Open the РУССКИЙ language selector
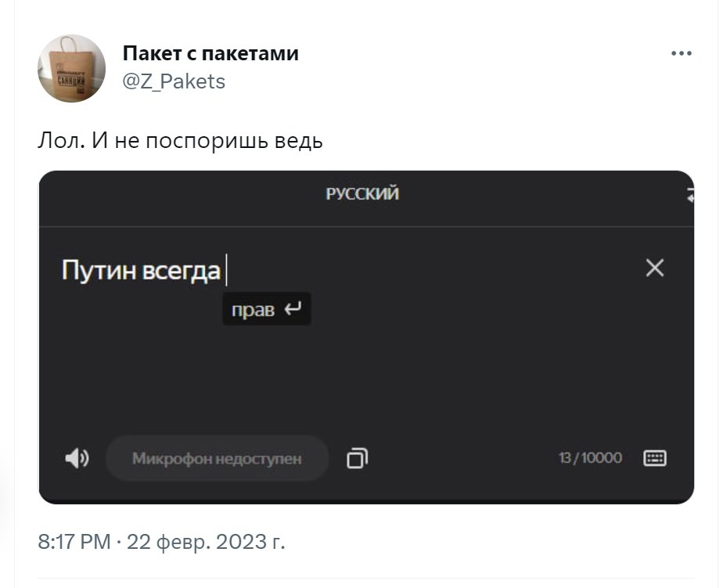The width and height of the screenshot is (727, 588). tap(362, 194)
